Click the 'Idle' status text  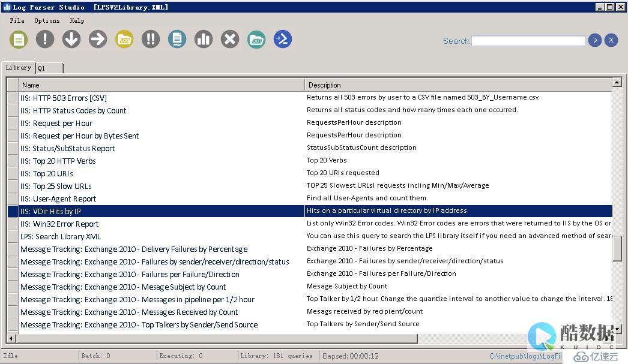[10, 356]
